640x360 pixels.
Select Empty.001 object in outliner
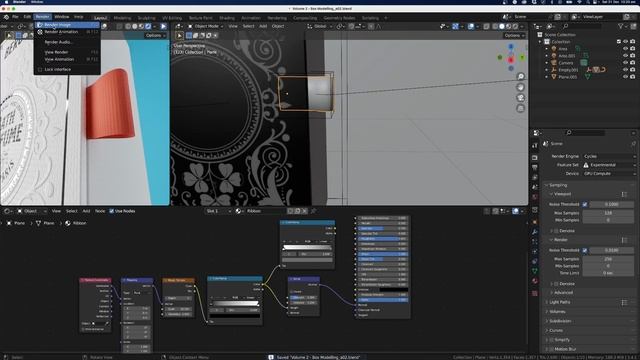tap(568, 70)
